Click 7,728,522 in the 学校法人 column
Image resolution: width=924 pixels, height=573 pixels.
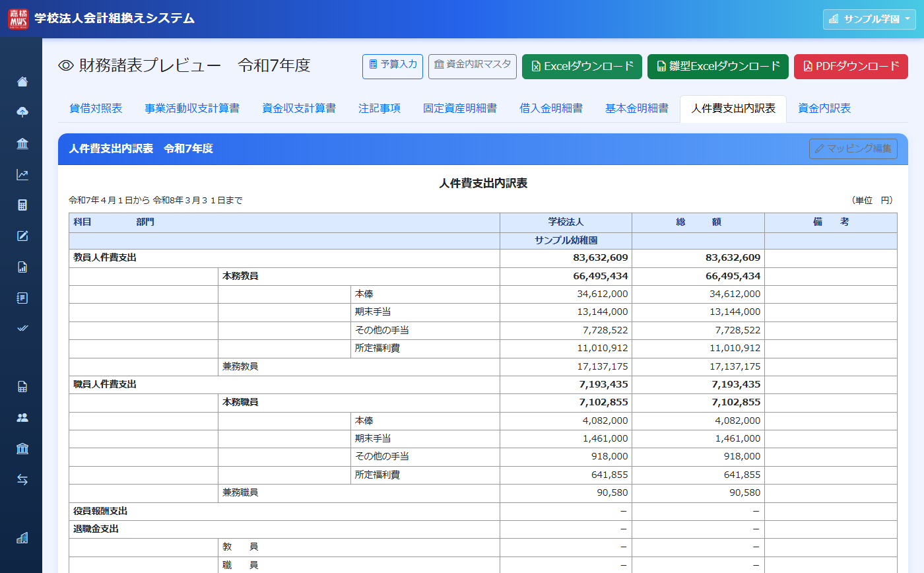pyautogui.click(x=605, y=330)
